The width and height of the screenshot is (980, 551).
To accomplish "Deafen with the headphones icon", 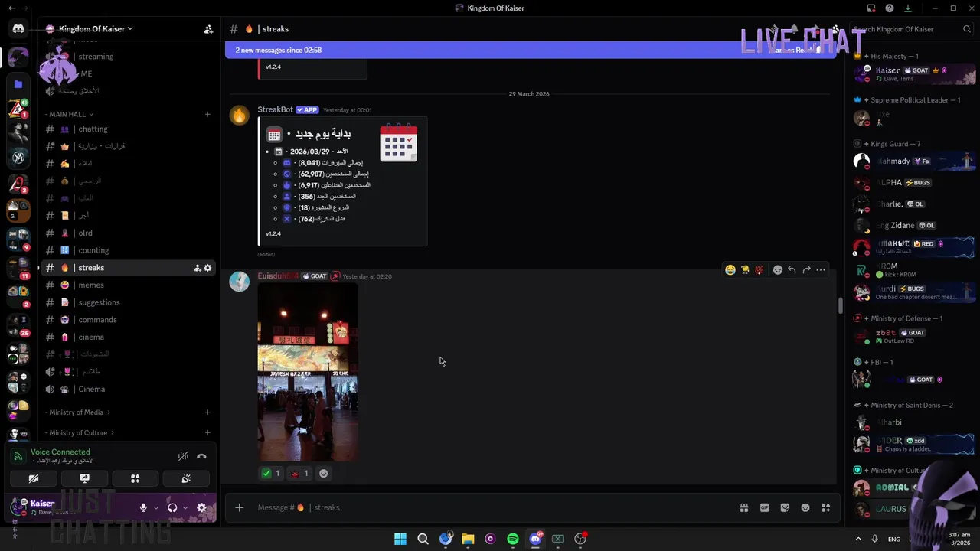I will coord(172,507).
